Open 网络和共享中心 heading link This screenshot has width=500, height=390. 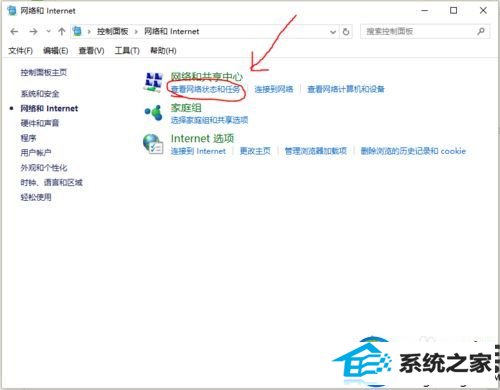[x=207, y=76]
